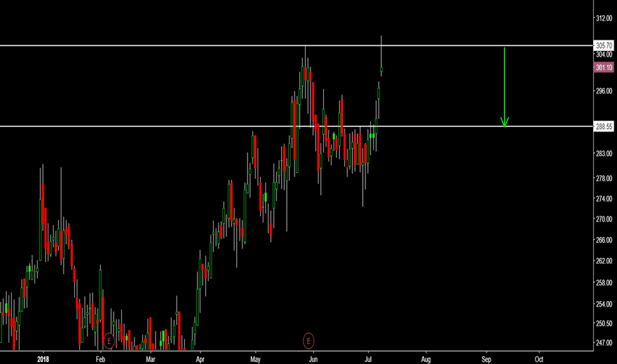The width and height of the screenshot is (617, 364).
Task: Click the Apr label on time axis
Action: click(x=201, y=359)
